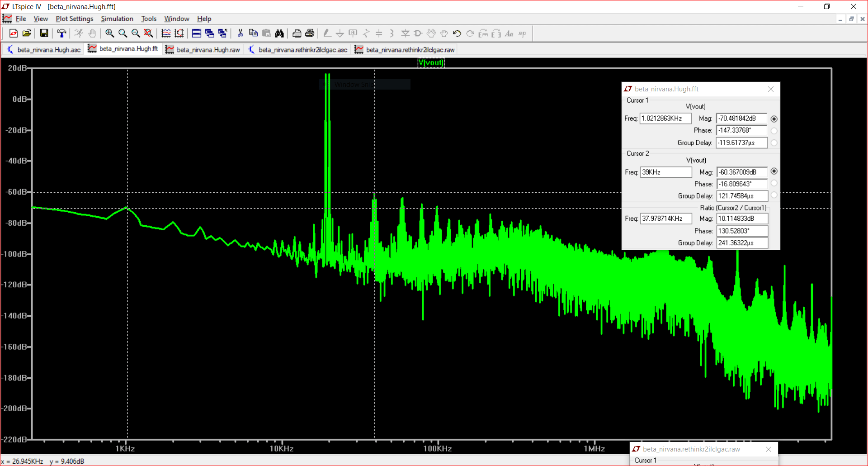Open the View menu
The width and height of the screenshot is (868, 466).
[x=41, y=19]
